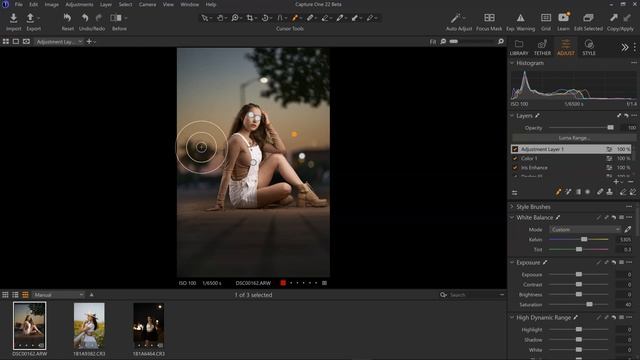Toggle the Before view icon
Screen dimensions: 640x360
pos(116,18)
